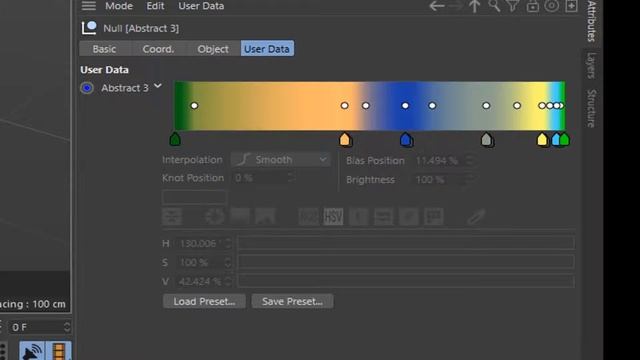The width and height of the screenshot is (640, 360).
Task: Select the dark green gradient knot
Action: pyautogui.click(x=175, y=139)
